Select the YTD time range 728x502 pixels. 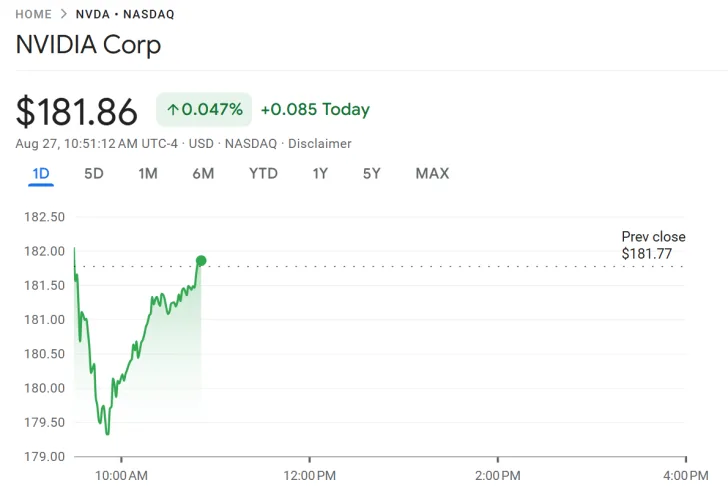[x=263, y=173]
